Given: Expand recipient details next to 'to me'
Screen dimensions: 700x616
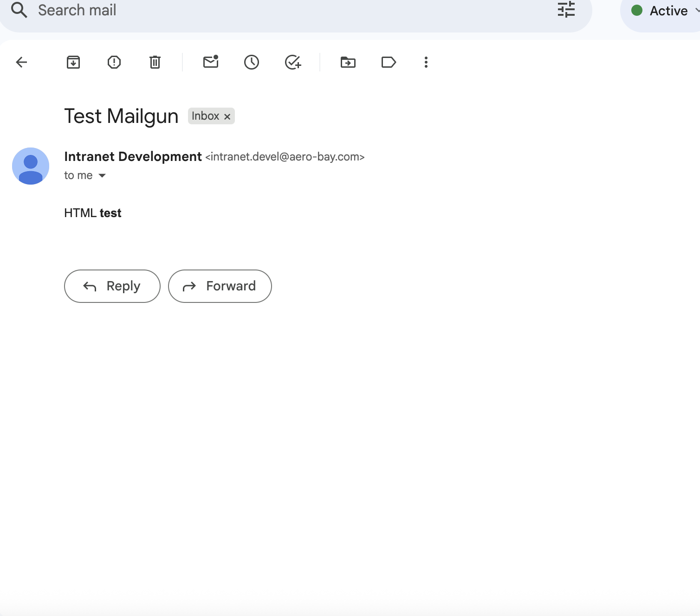Looking at the screenshot, I should (x=102, y=176).
